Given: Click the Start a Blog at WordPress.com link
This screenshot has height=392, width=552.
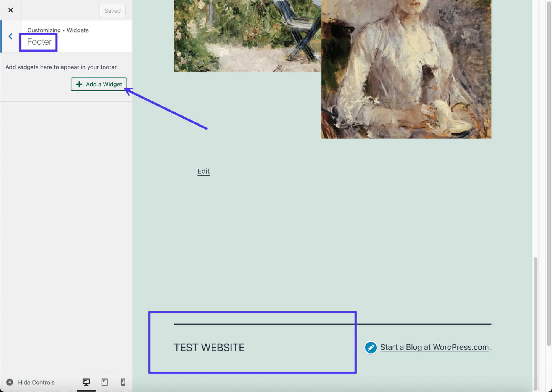Looking at the screenshot, I should pos(434,347).
